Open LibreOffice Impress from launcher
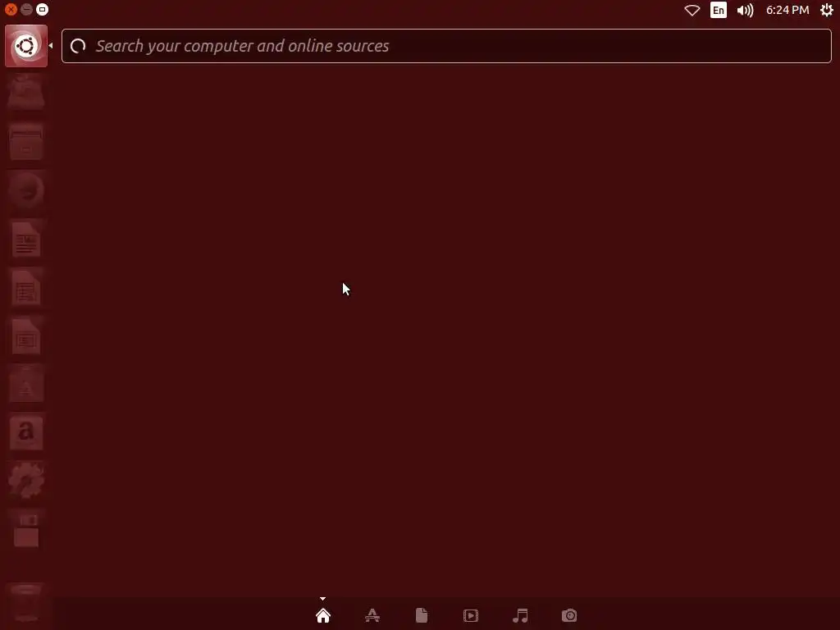The image size is (840, 630). pyautogui.click(x=26, y=336)
